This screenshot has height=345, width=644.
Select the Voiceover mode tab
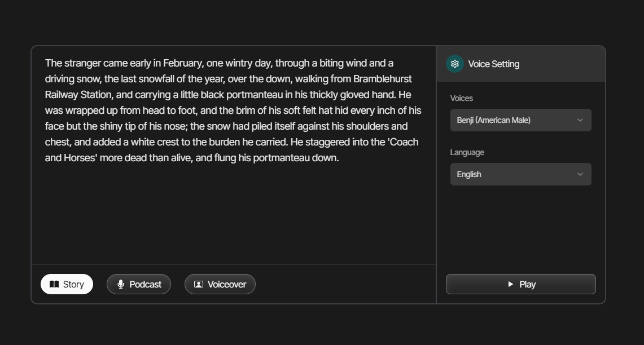coord(220,284)
